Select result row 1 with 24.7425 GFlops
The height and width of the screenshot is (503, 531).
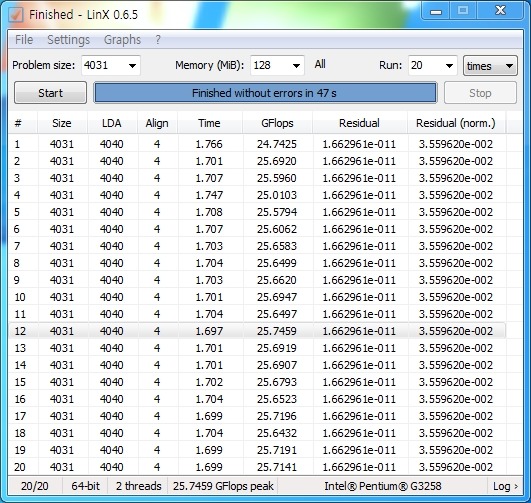[x=257, y=144]
